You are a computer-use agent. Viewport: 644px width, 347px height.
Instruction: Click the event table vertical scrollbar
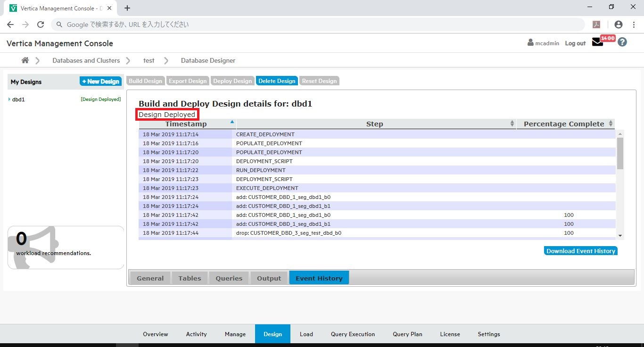620,154
